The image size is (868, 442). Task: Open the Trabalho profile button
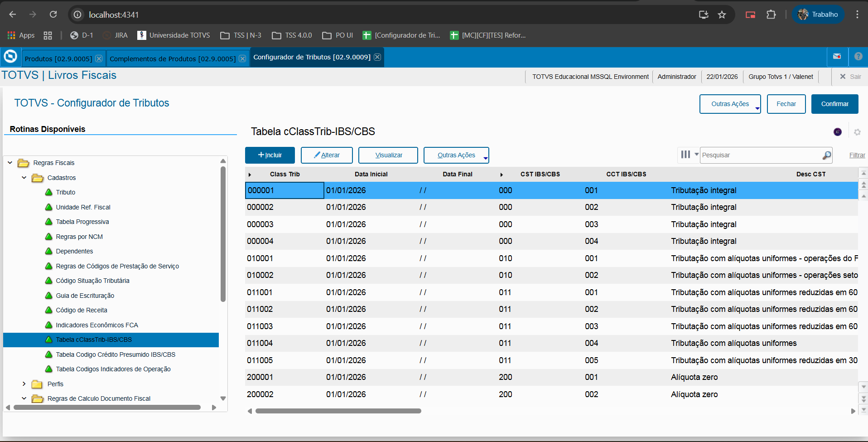coord(818,15)
